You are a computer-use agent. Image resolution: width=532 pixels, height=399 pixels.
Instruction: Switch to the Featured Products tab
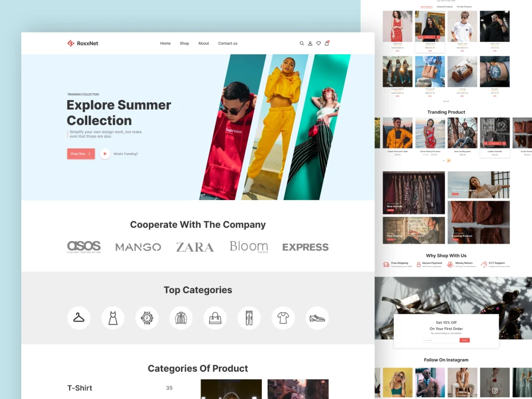click(x=445, y=7)
